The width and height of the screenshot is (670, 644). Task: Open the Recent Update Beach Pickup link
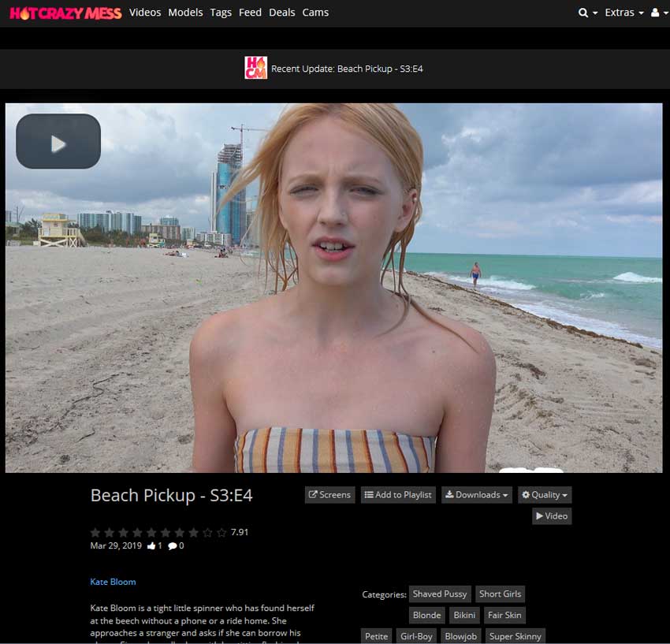(x=347, y=69)
